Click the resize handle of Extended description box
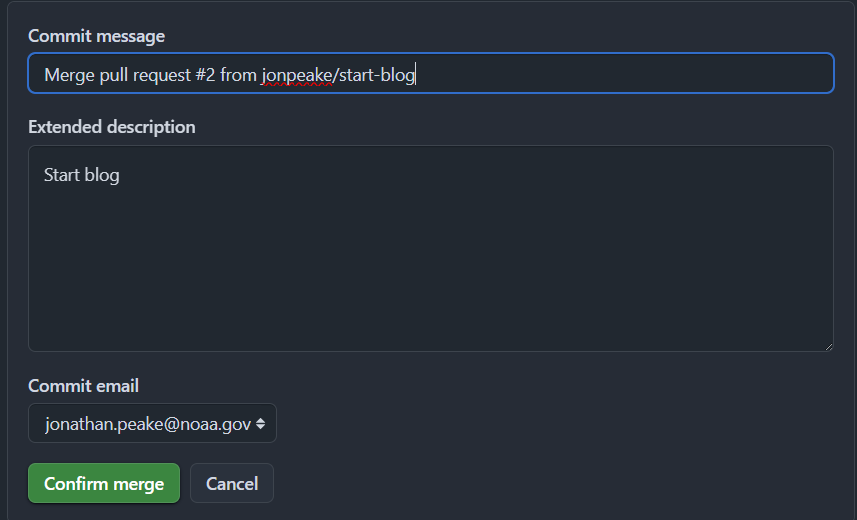Image resolution: width=857 pixels, height=520 pixels. point(829,347)
